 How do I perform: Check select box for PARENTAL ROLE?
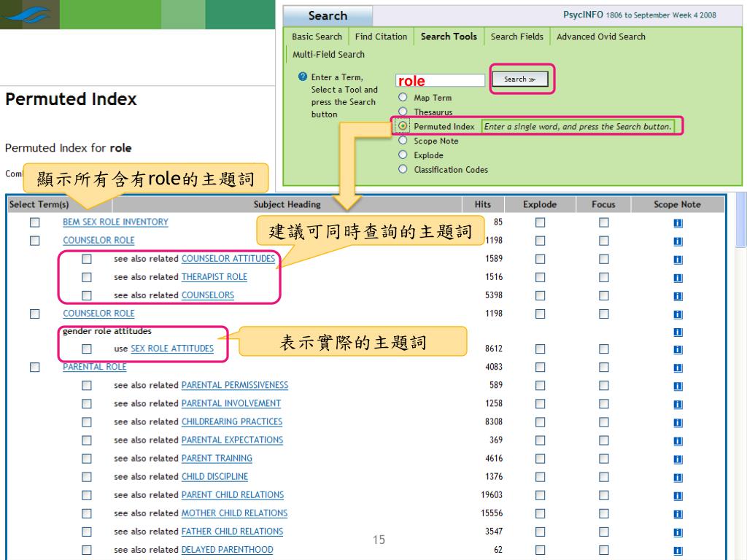pyautogui.click(x=35, y=367)
